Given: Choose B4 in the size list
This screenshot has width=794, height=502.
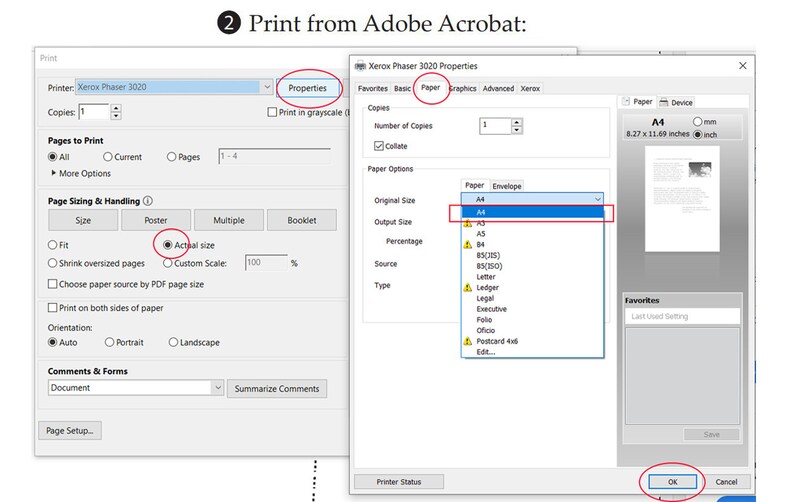Looking at the screenshot, I should pos(532,244).
